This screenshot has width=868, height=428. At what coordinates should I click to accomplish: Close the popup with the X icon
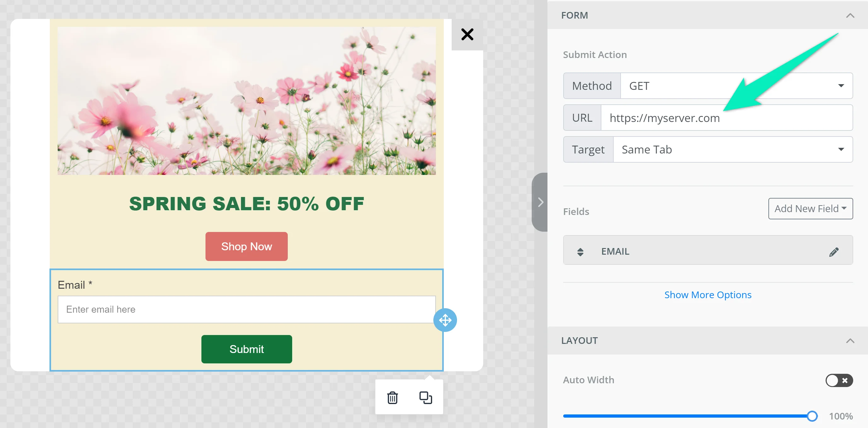[x=467, y=34]
